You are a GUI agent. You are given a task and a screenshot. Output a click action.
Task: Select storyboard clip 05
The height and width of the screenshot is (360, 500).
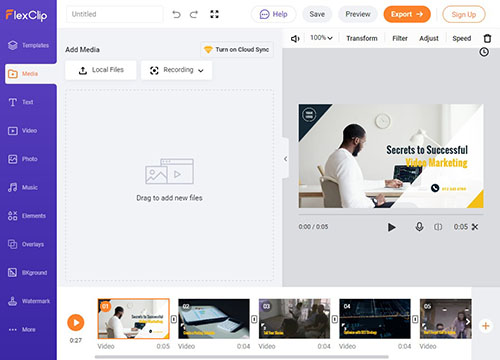[x=446, y=319]
